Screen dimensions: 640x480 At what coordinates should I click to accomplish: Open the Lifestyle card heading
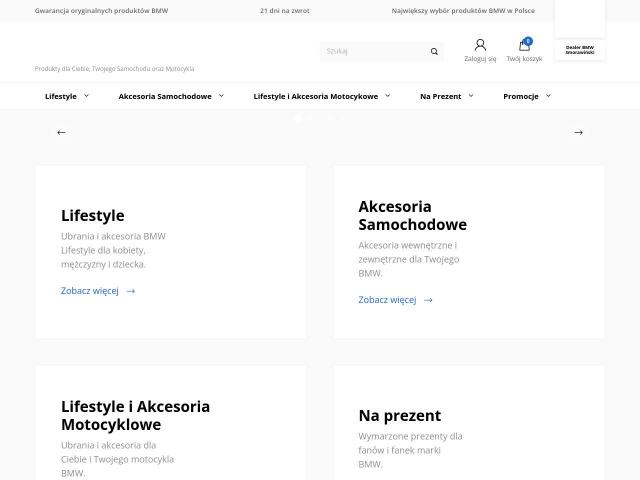(x=93, y=216)
